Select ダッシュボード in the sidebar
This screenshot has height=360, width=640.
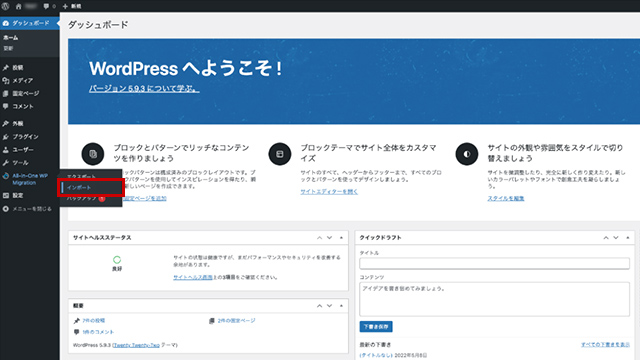click(x=29, y=23)
